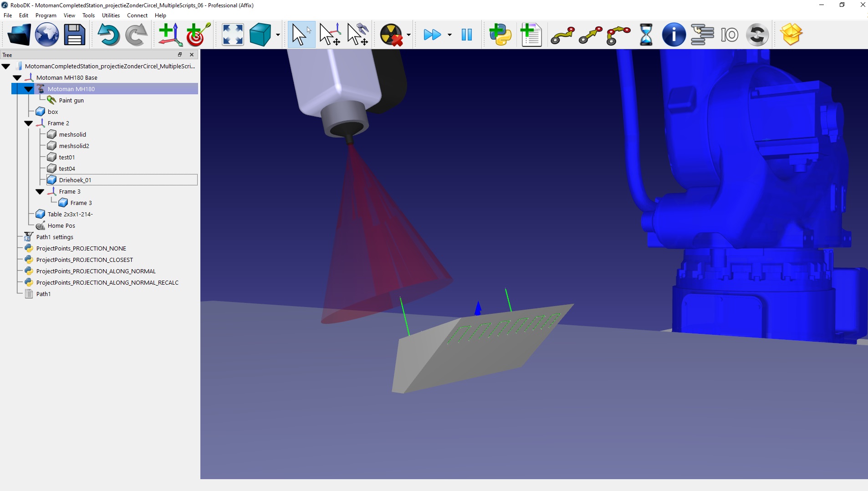868x491 pixels.
Task: Collapse the Frame 2 tree node
Action: [29, 123]
